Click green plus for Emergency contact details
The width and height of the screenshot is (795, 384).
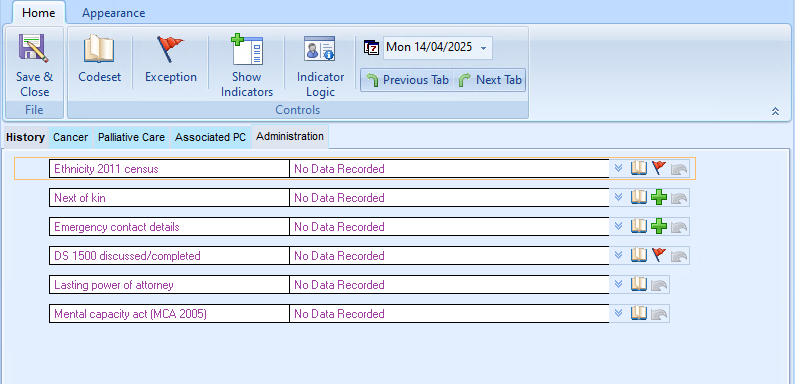(659, 226)
